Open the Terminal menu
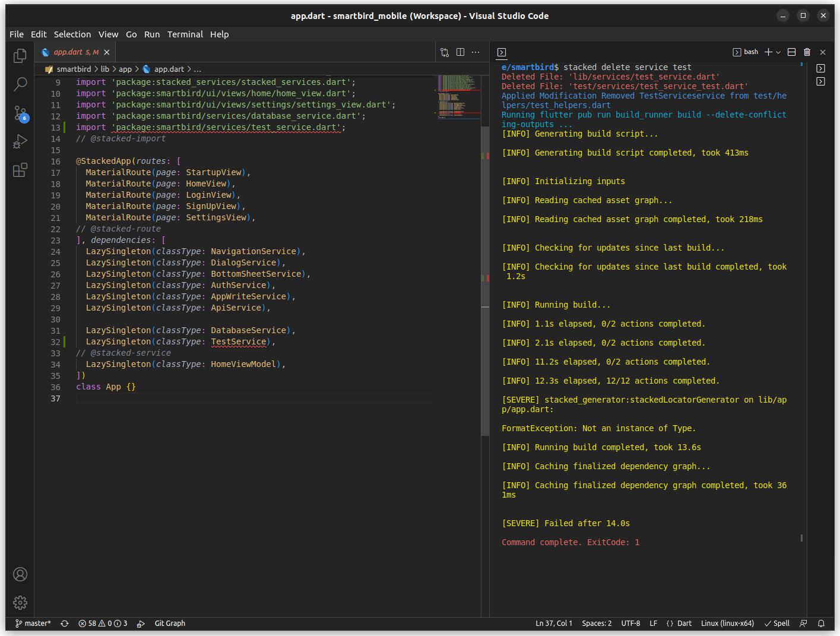The image size is (840, 636). point(185,34)
